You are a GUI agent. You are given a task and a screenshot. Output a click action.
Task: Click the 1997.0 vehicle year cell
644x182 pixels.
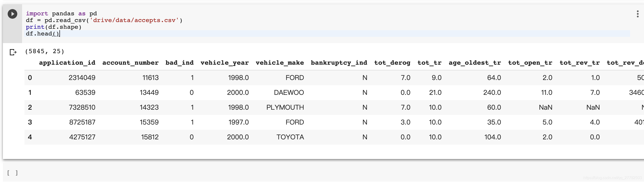239,122
